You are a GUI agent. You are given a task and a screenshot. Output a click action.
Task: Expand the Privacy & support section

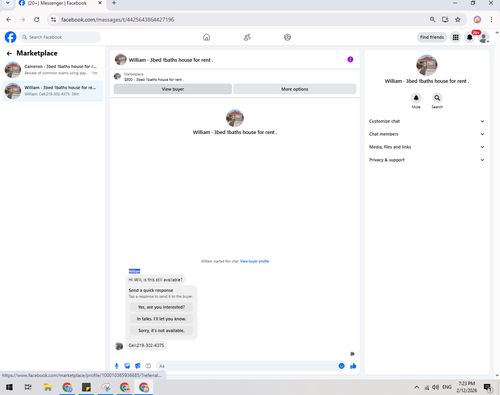[426, 160]
